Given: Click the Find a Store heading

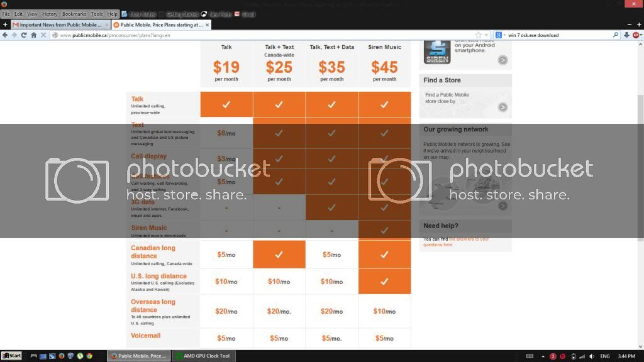Looking at the screenshot, I should [442, 80].
